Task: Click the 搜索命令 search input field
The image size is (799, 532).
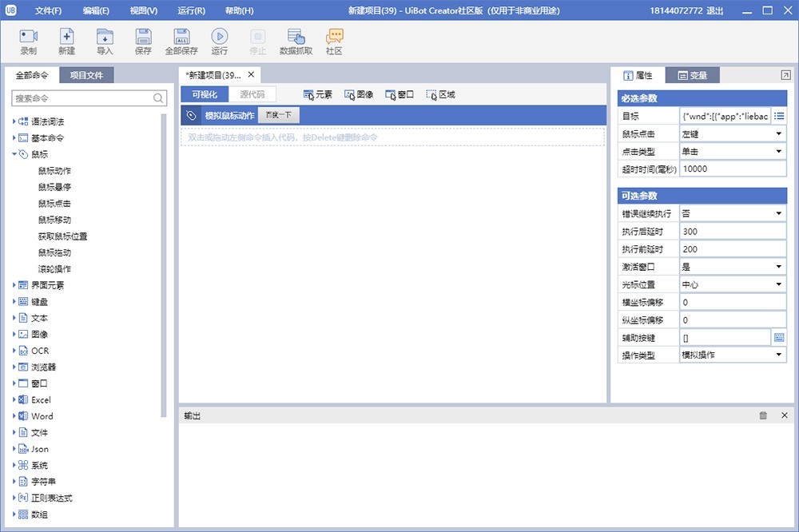Action: [x=81, y=98]
